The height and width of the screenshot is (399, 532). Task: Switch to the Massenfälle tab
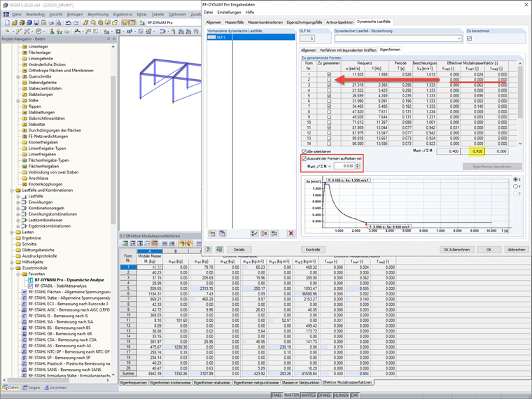[234, 22]
